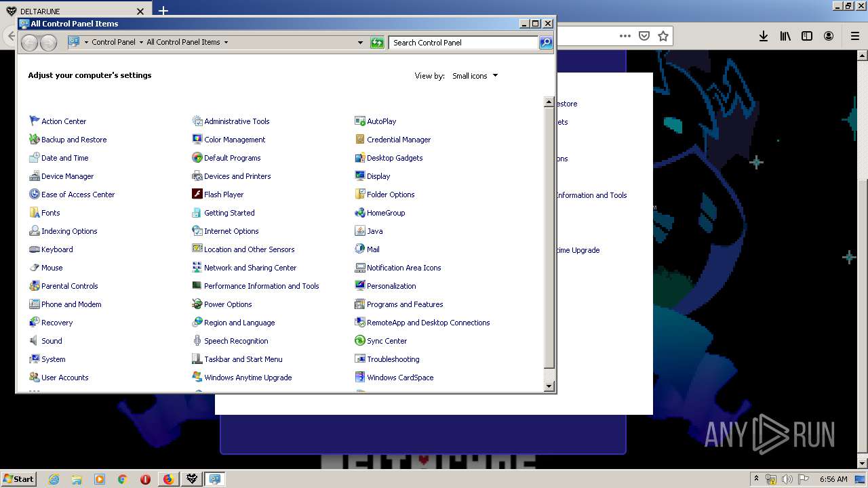The width and height of the screenshot is (868, 488).
Task: Click the scrollbar down arrow in Control Panel
Action: [549, 386]
